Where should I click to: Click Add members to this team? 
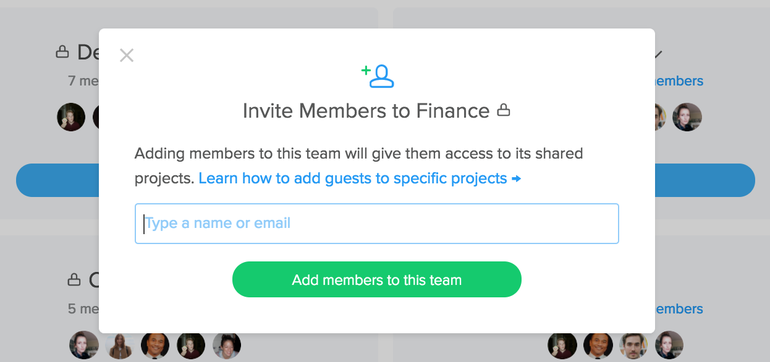tap(377, 279)
